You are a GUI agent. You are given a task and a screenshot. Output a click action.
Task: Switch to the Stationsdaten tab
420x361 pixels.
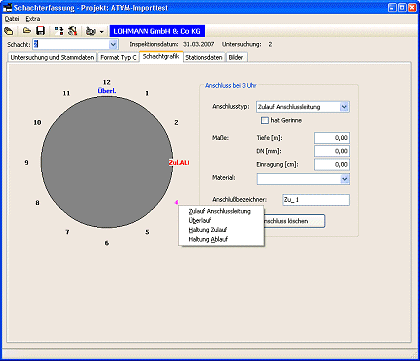point(204,57)
